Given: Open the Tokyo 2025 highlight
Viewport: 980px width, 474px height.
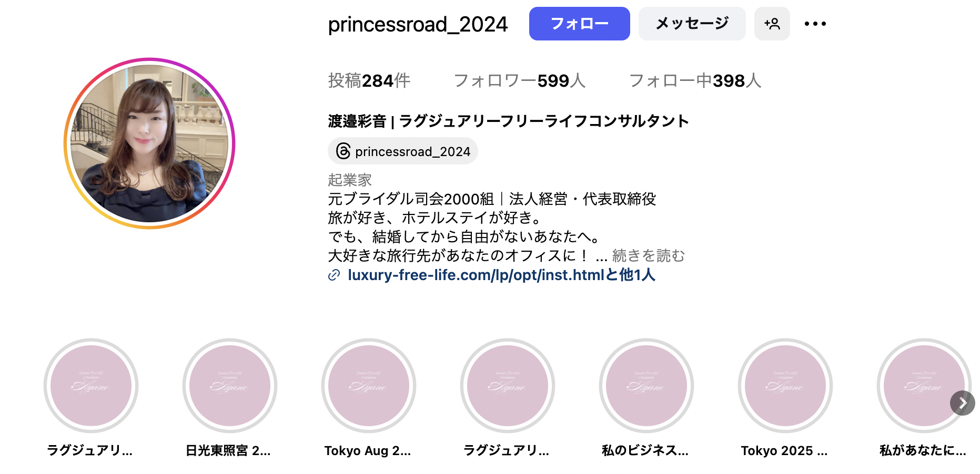Looking at the screenshot, I should (785, 386).
